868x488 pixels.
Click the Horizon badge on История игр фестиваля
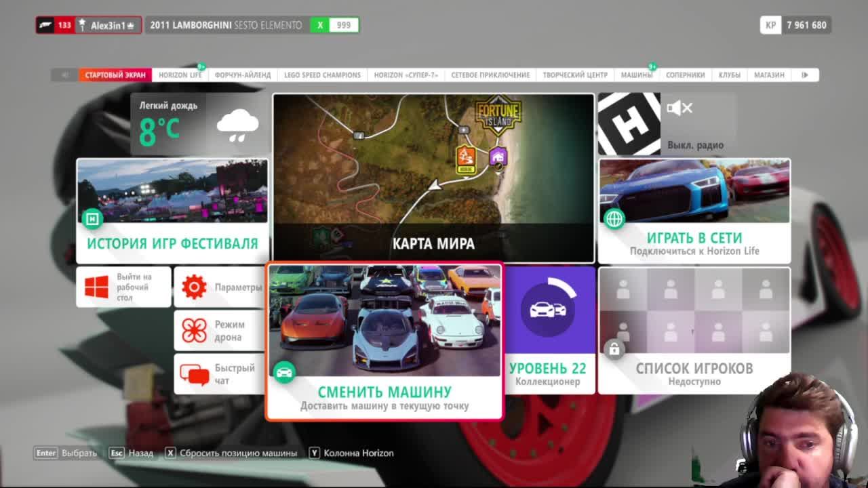[x=92, y=218]
